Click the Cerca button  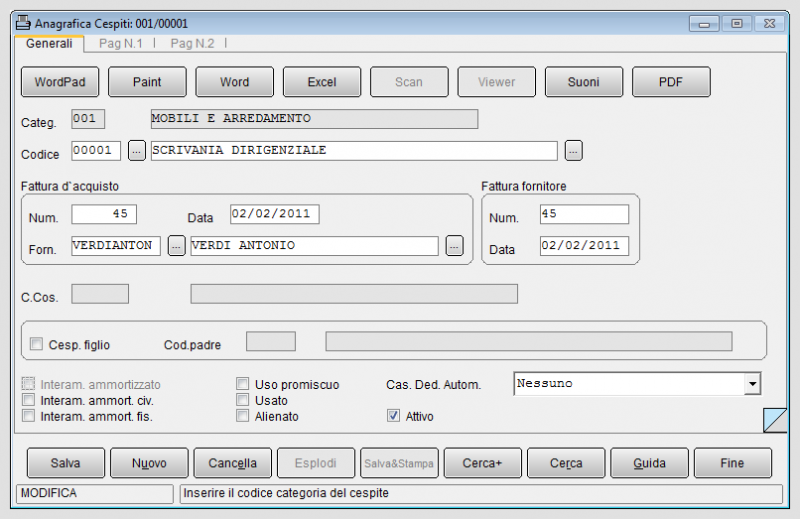[566, 463]
